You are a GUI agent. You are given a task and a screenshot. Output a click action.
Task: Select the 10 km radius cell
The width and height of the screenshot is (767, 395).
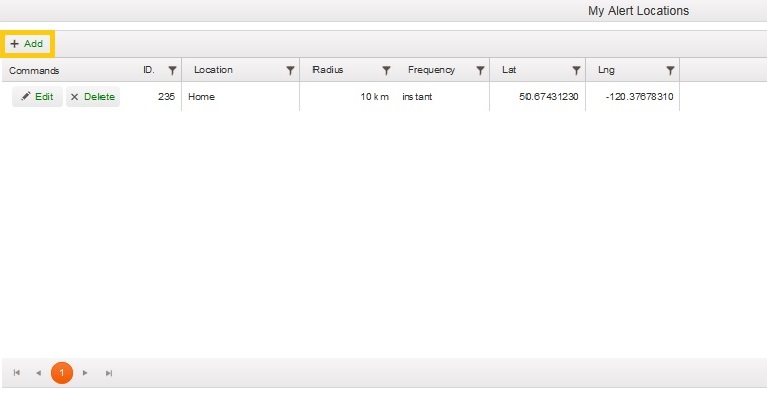click(374, 97)
